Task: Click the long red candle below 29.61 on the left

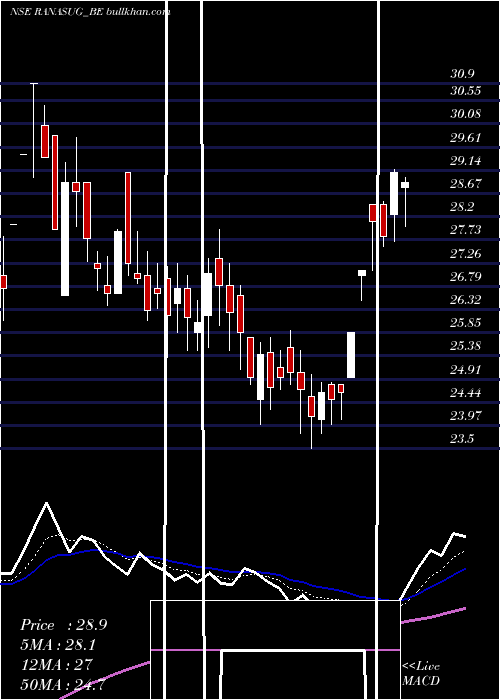Action: [55, 183]
